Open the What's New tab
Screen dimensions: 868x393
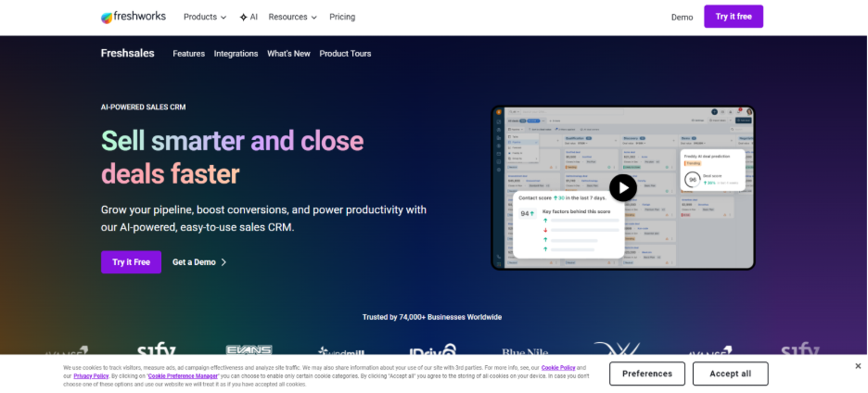coord(288,54)
